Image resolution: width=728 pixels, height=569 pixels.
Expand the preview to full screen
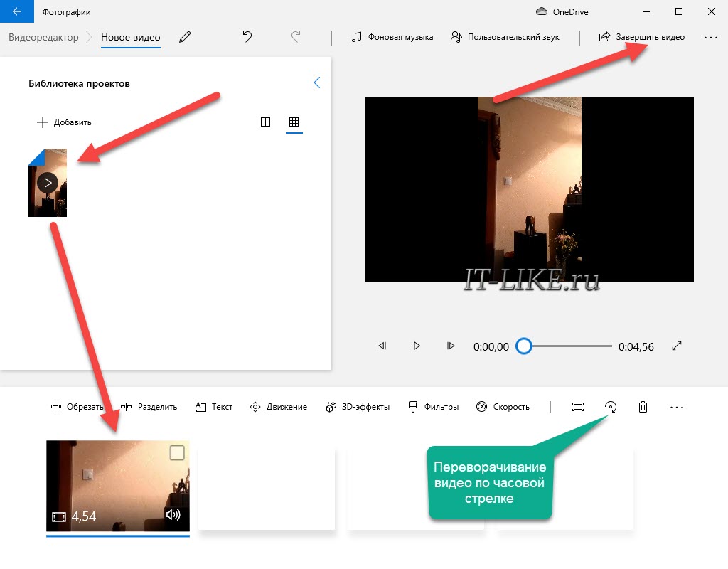[x=677, y=346]
